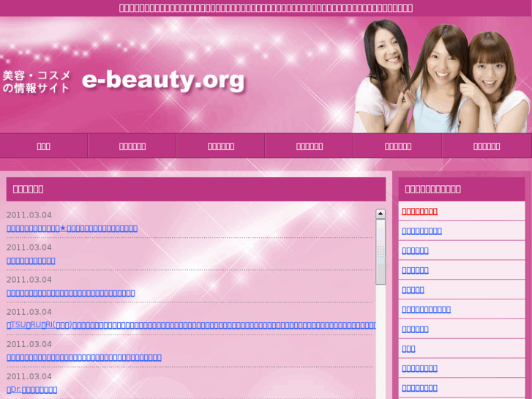Open the news link beginning with Dr.
Image resolution: width=532 pixels, height=399 pixels.
32,389
